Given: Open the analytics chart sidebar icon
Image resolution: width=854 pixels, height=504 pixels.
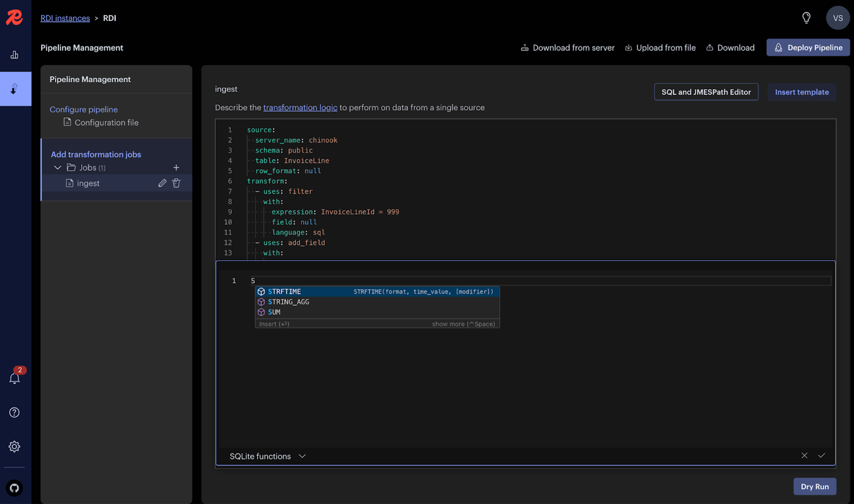Looking at the screenshot, I should 14,55.
